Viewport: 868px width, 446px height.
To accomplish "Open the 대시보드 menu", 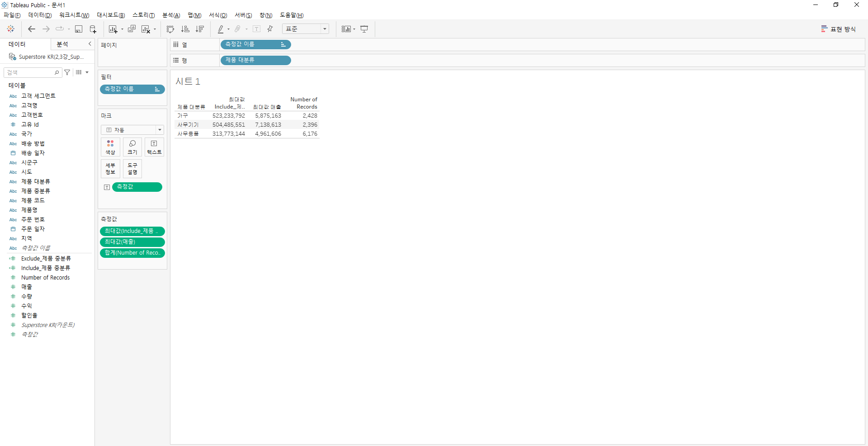I will (x=111, y=15).
